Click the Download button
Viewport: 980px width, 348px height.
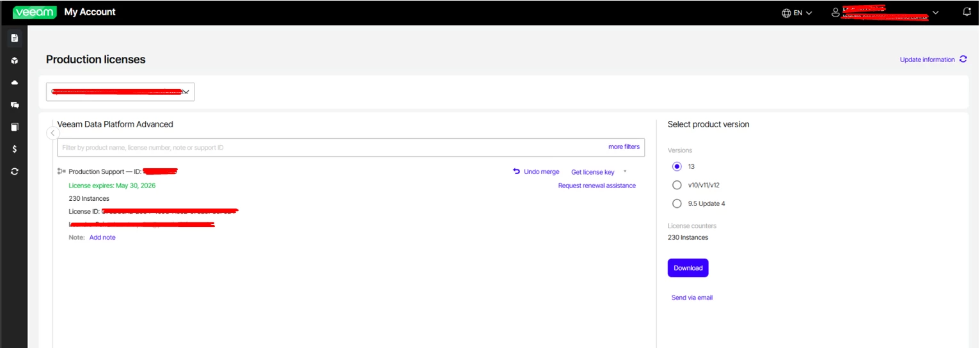pos(688,268)
